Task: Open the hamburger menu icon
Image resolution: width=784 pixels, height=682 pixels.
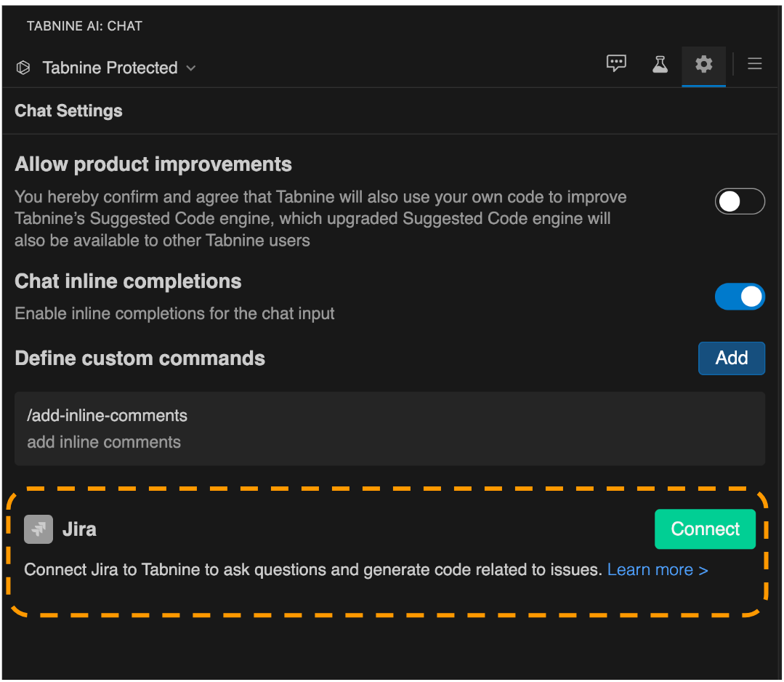Action: point(755,64)
